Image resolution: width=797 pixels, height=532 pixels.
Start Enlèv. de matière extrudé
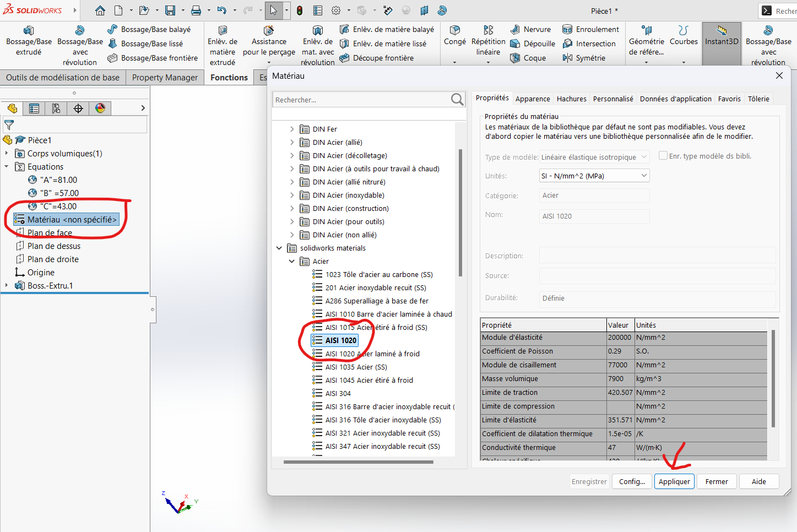223,46
